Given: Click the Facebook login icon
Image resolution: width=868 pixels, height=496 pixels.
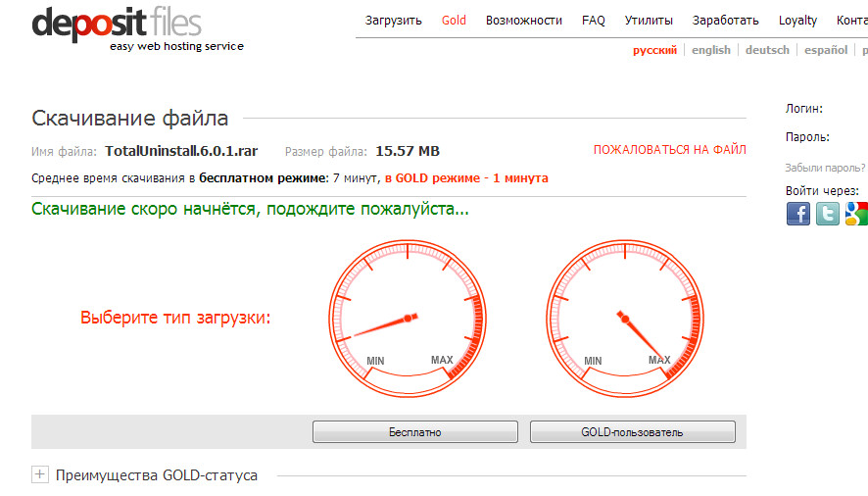Looking at the screenshot, I should [x=797, y=214].
